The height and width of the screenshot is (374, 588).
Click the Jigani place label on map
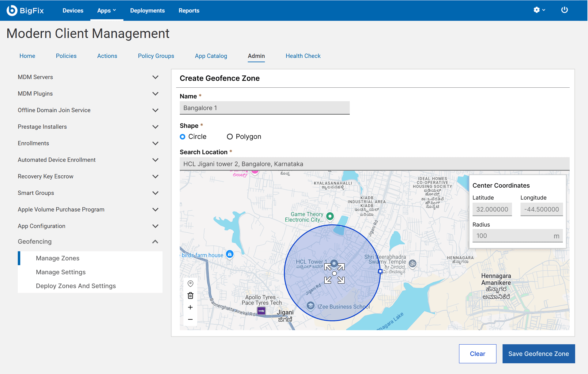coord(285,315)
